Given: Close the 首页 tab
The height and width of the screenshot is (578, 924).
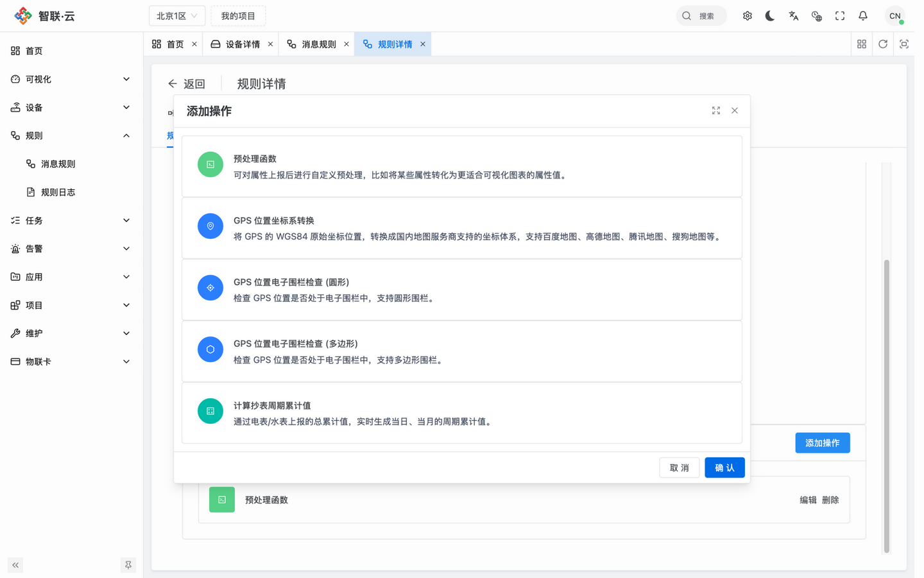Looking at the screenshot, I should click(x=194, y=44).
